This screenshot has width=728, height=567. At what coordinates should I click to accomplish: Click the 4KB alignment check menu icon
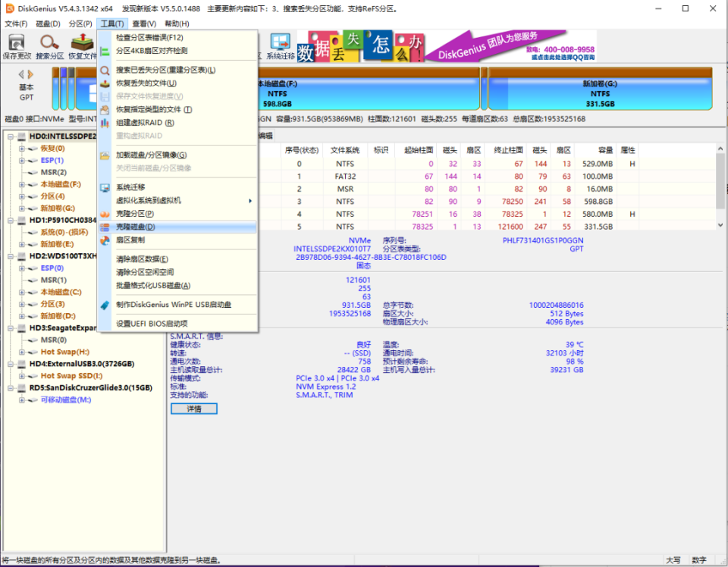pos(105,51)
